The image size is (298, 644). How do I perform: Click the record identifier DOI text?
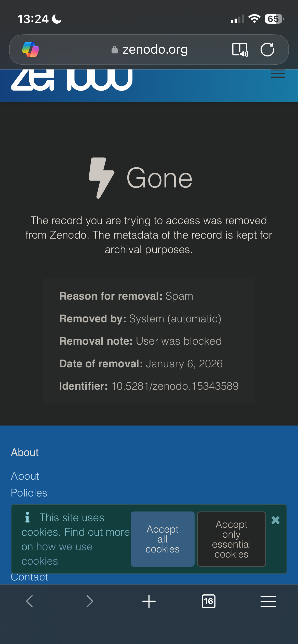coord(175,386)
